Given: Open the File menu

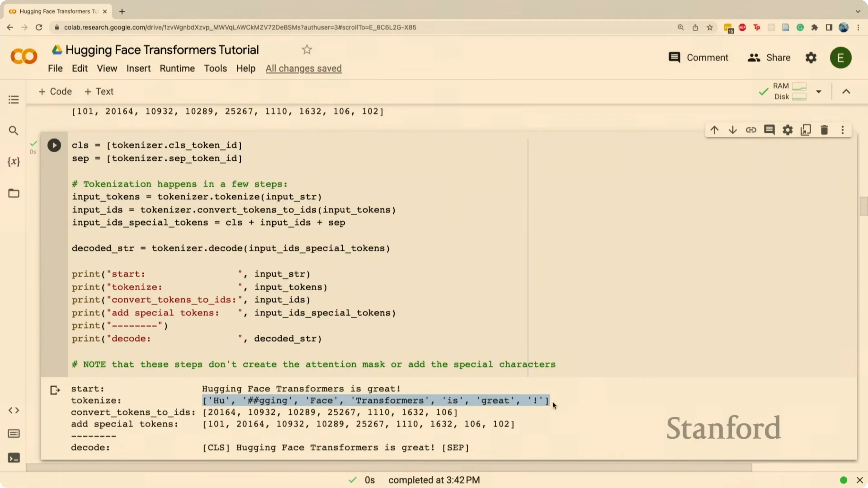Looking at the screenshot, I should (55, 68).
